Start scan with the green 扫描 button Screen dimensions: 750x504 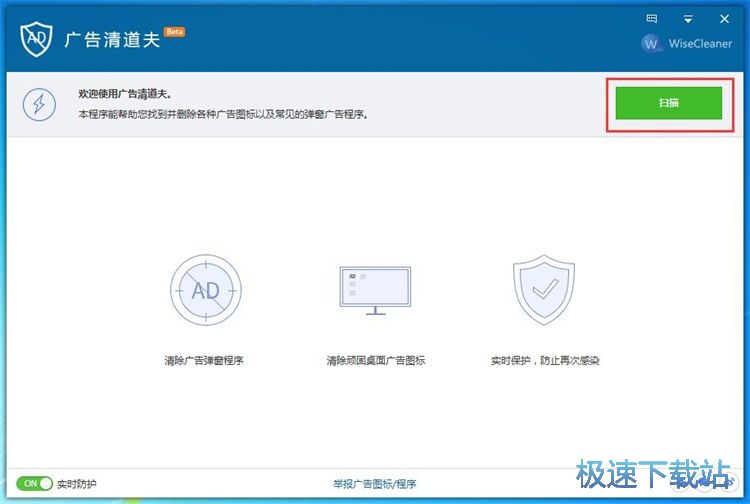click(x=668, y=103)
